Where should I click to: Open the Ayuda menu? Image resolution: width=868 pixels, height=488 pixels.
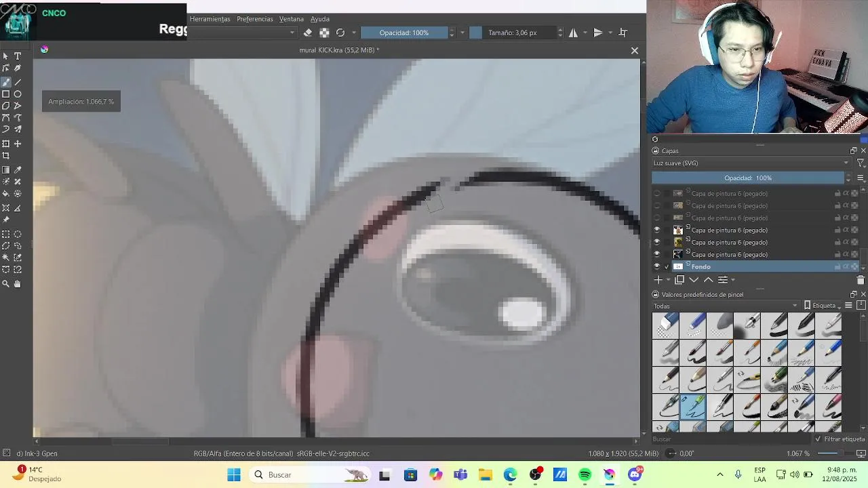320,19
